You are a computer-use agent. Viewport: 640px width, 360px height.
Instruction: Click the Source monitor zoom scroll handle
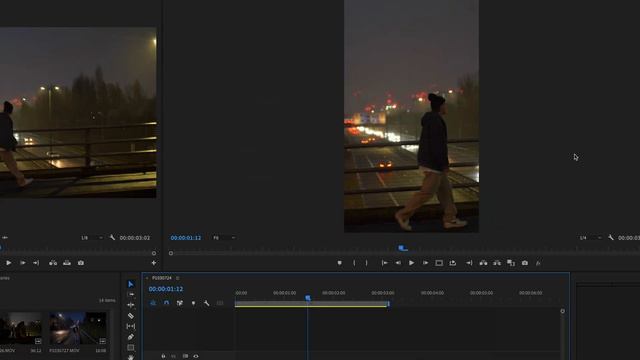click(x=154, y=253)
